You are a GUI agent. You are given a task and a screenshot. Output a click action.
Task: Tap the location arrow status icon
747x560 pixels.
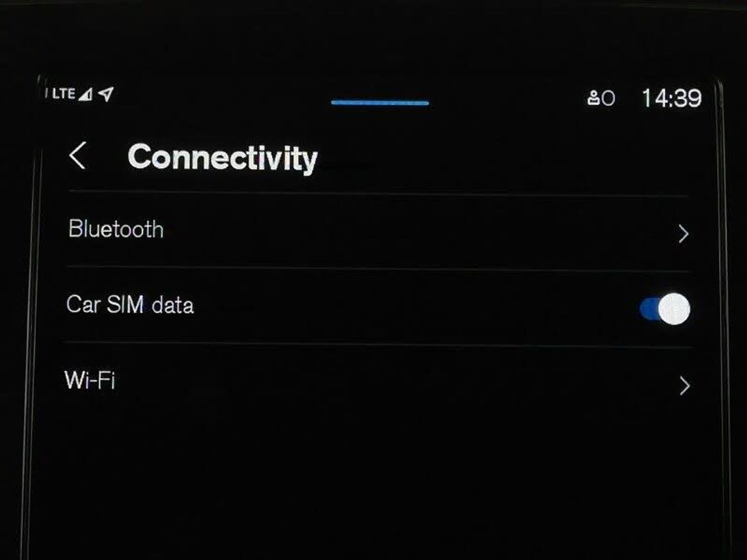point(106,94)
